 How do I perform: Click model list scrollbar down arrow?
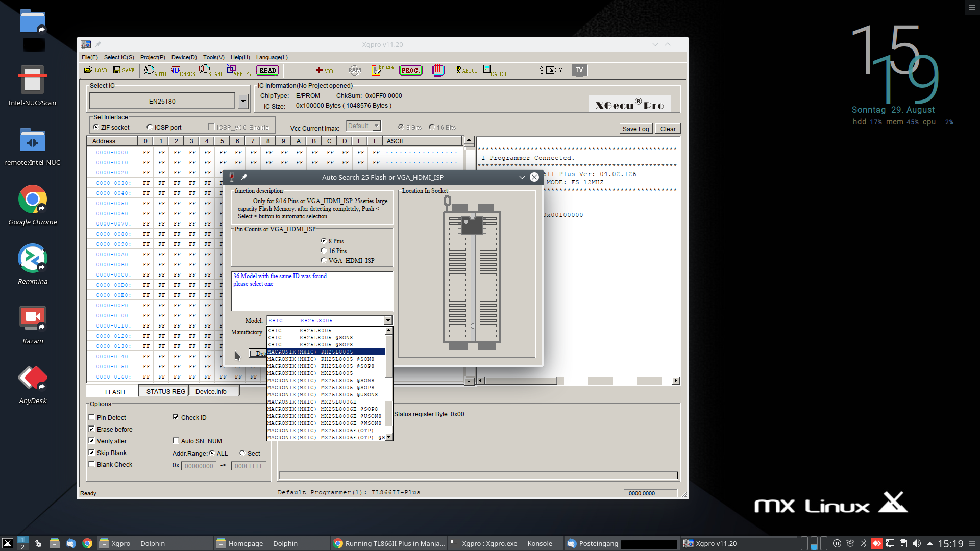389,437
